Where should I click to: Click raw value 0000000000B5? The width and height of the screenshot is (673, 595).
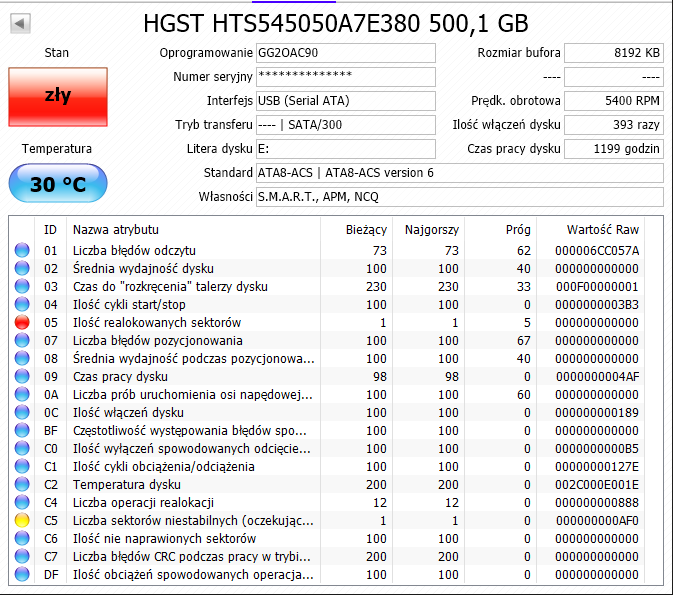click(x=597, y=449)
